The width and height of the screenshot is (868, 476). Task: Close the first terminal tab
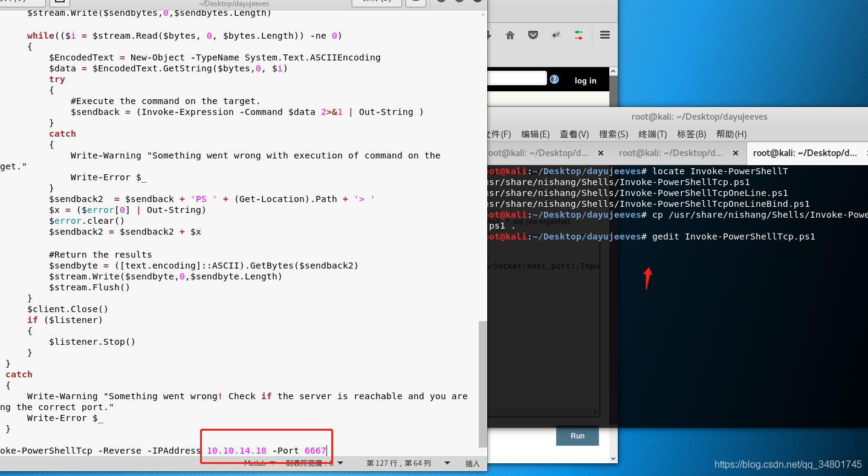coord(601,153)
